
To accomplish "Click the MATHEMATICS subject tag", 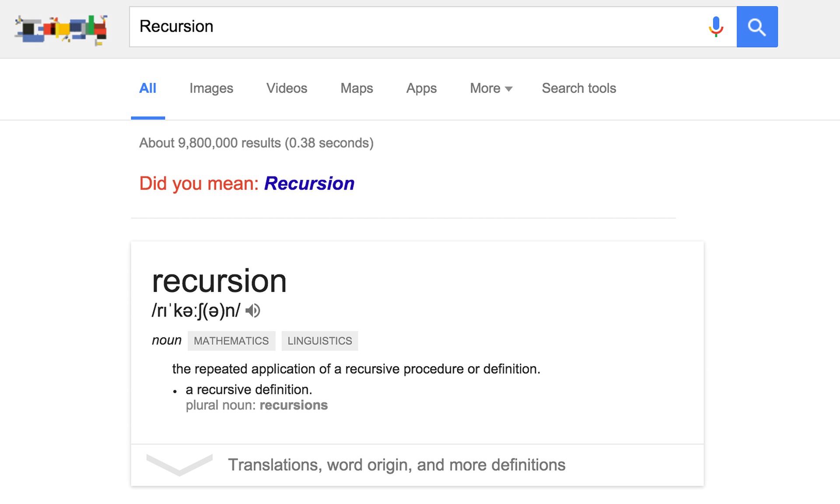I will pos(231,341).
